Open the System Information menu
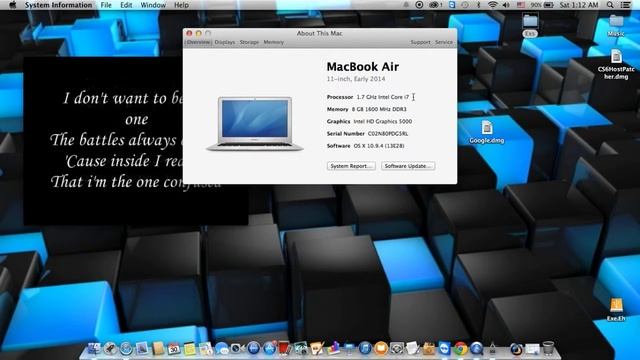 tap(58, 5)
